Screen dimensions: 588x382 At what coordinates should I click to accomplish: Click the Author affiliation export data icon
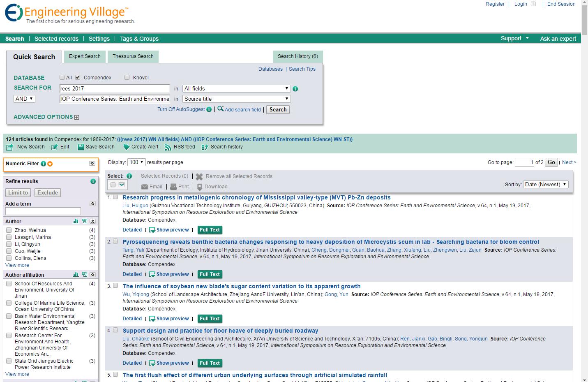click(84, 275)
